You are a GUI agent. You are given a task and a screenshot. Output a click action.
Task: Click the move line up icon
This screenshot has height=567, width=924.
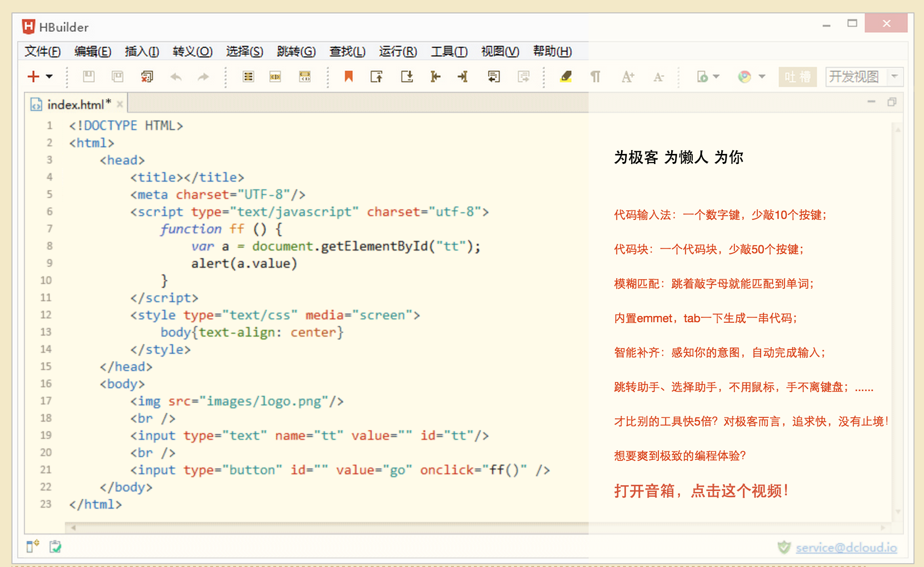[377, 76]
